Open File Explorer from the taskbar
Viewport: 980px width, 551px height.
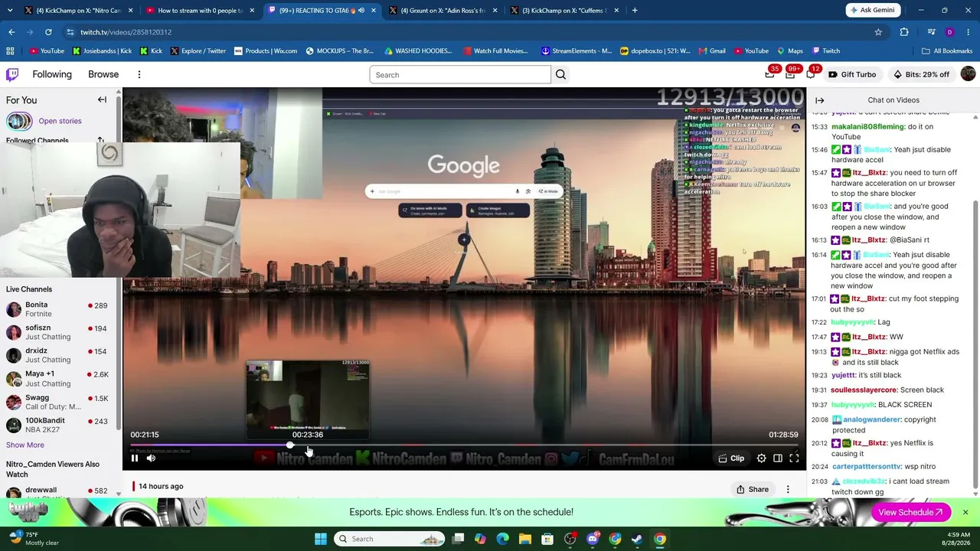coord(525,539)
